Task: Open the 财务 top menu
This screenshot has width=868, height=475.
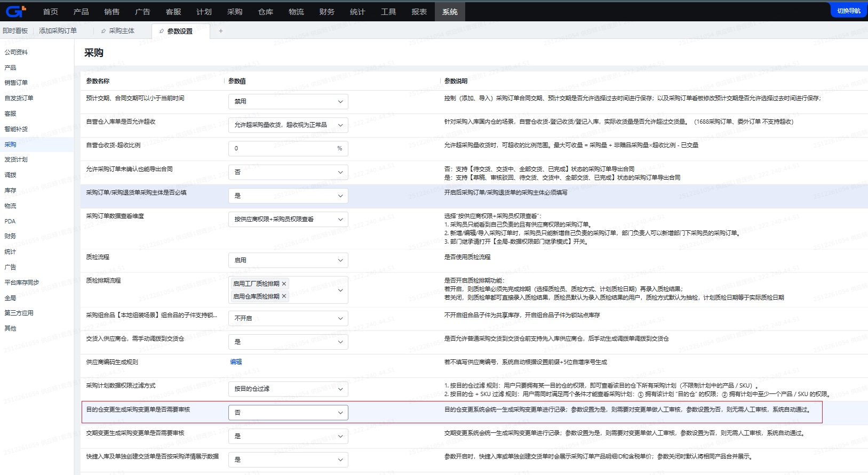Action: point(327,12)
